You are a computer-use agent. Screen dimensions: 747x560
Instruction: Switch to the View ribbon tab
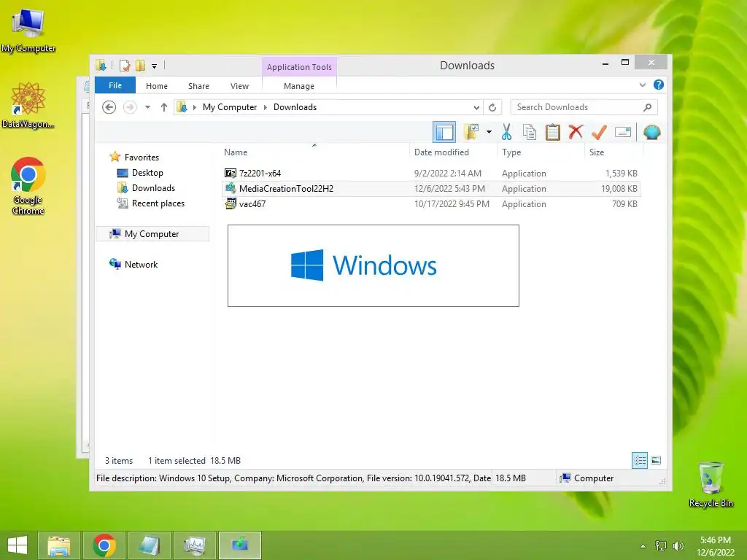tap(239, 86)
